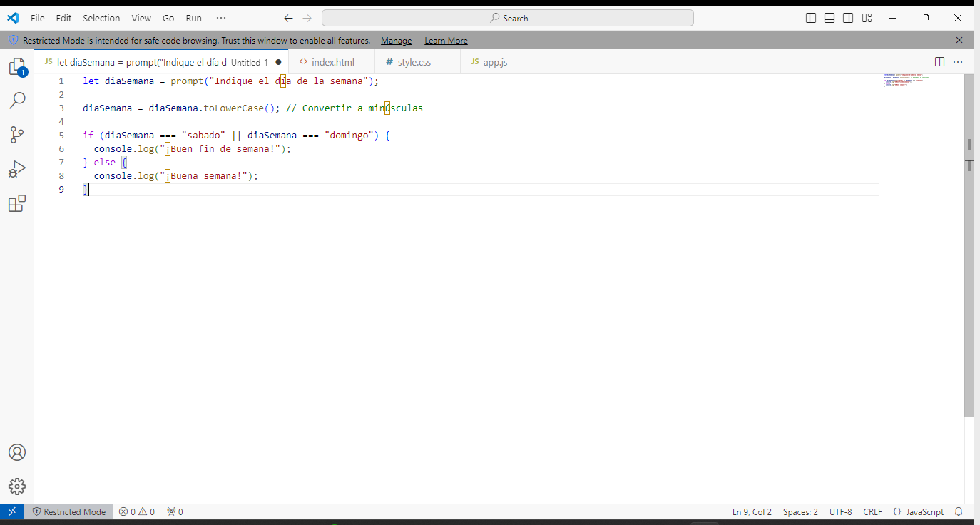
Task: Switch to the Untitled-1 editor tab
Action: coord(161,62)
